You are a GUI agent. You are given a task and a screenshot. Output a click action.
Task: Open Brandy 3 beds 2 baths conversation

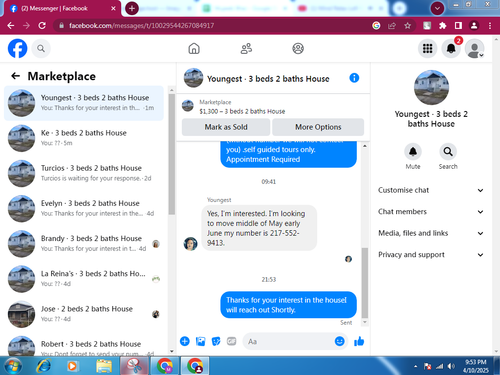point(84,244)
